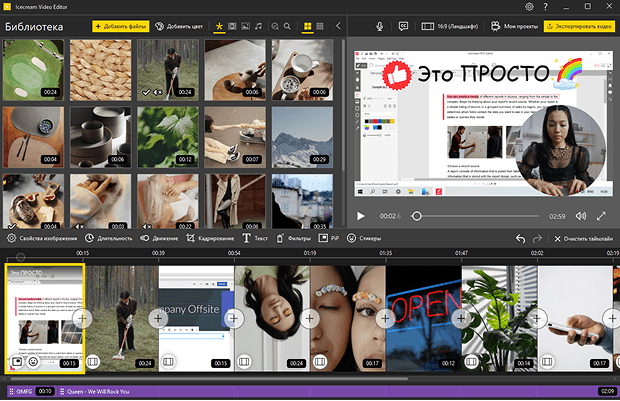620x401 pixels.
Task: Select the snowy mountain 00:29 thumbnail
Action: (302, 137)
